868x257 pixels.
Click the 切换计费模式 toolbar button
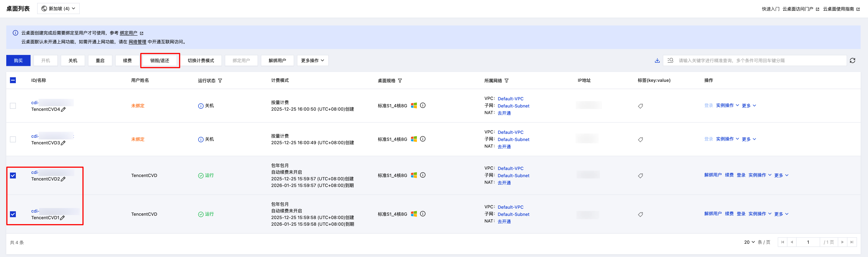tap(201, 61)
